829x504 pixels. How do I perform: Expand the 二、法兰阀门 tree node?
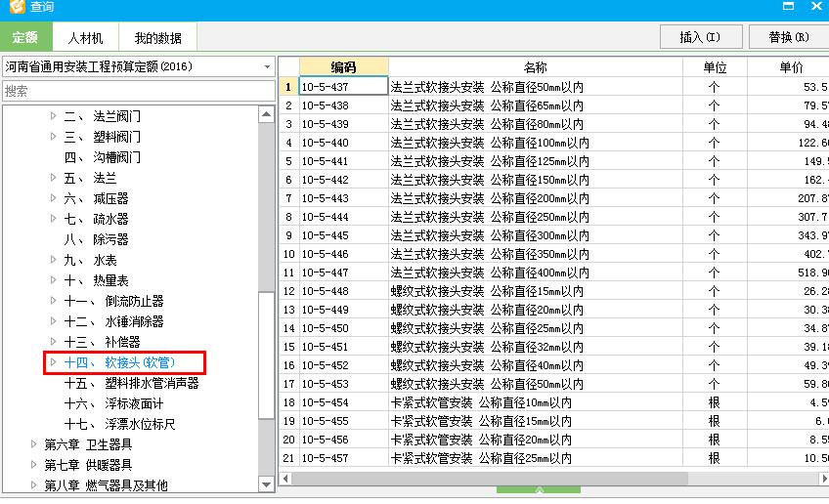tap(53, 115)
